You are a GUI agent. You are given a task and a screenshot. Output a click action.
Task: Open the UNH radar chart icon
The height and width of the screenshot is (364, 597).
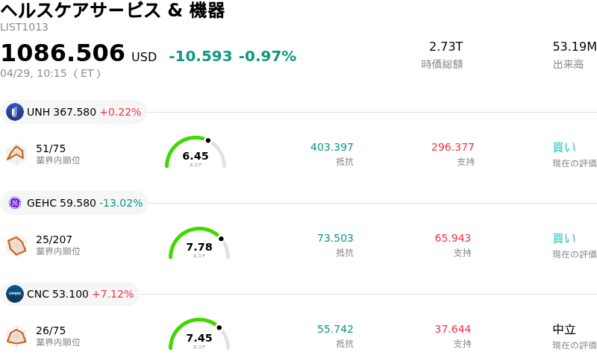pos(16,154)
